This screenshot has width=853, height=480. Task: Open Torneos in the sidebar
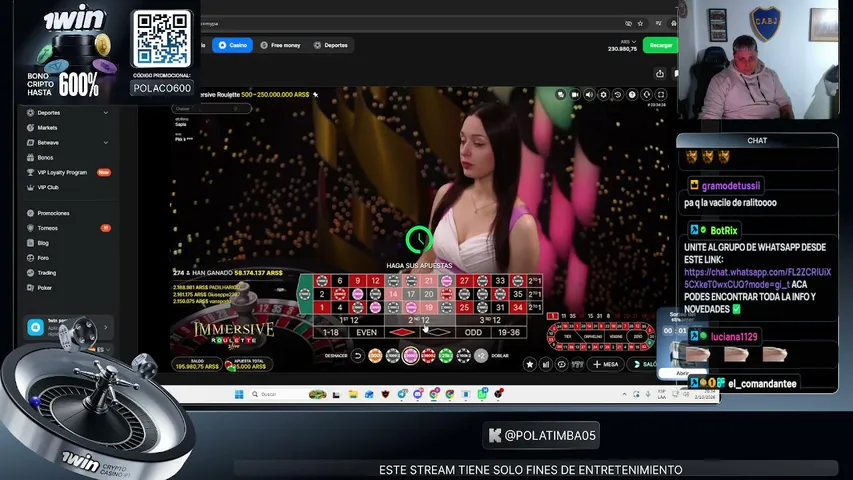68,228
